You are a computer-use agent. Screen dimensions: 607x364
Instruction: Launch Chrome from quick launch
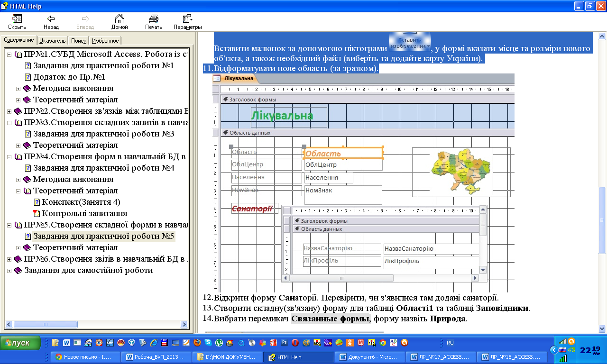pyautogui.click(x=383, y=343)
